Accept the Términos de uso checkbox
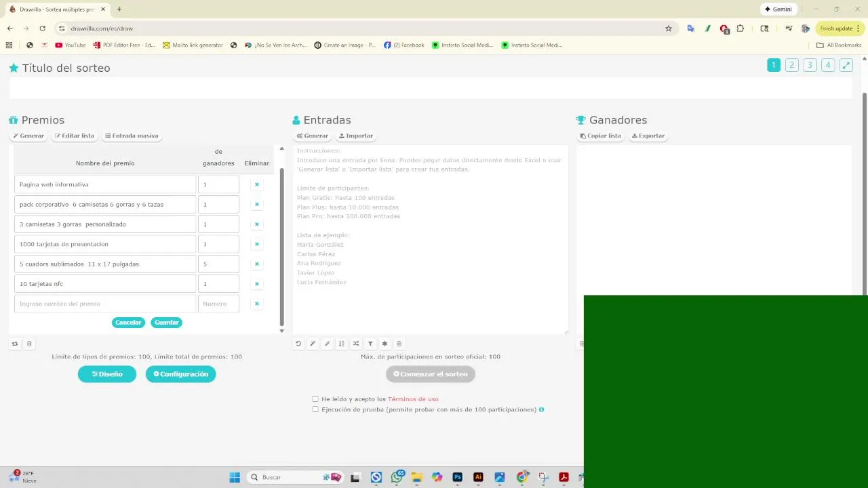Viewport: 868px width, 488px height. 315,399
